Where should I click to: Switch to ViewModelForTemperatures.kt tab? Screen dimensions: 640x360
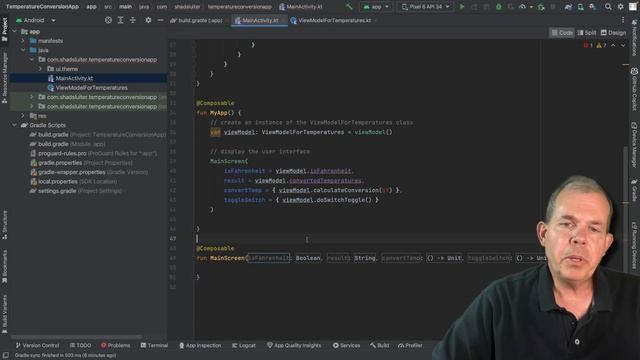click(334, 20)
